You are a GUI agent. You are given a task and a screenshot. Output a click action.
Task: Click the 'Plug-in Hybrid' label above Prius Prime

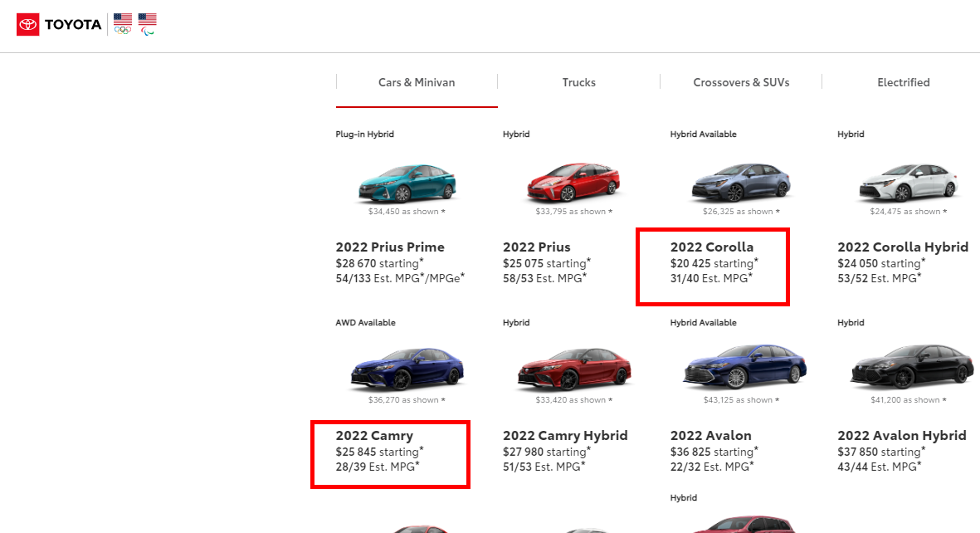click(x=365, y=134)
